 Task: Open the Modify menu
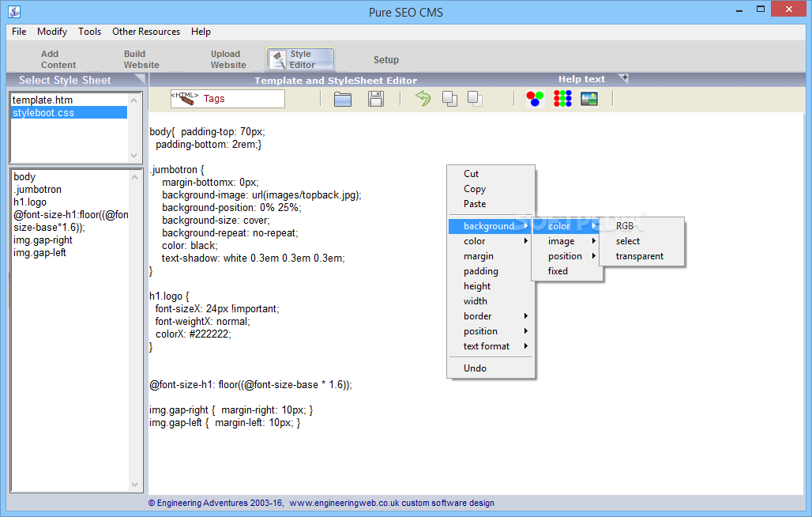pyautogui.click(x=52, y=32)
